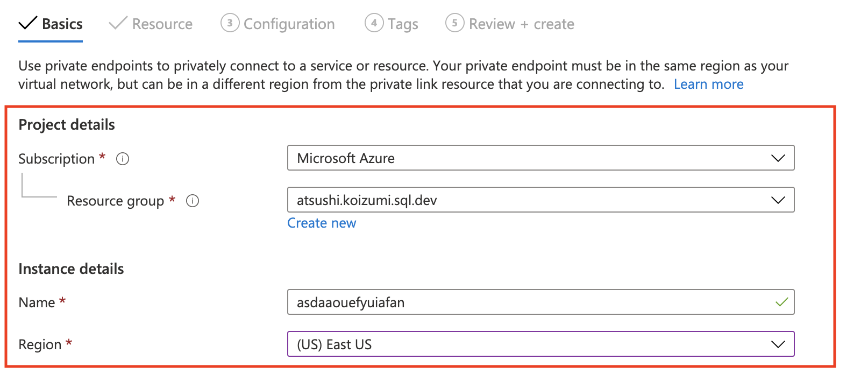The image size is (868, 374).
Task: Follow the Learn more link
Action: point(708,84)
